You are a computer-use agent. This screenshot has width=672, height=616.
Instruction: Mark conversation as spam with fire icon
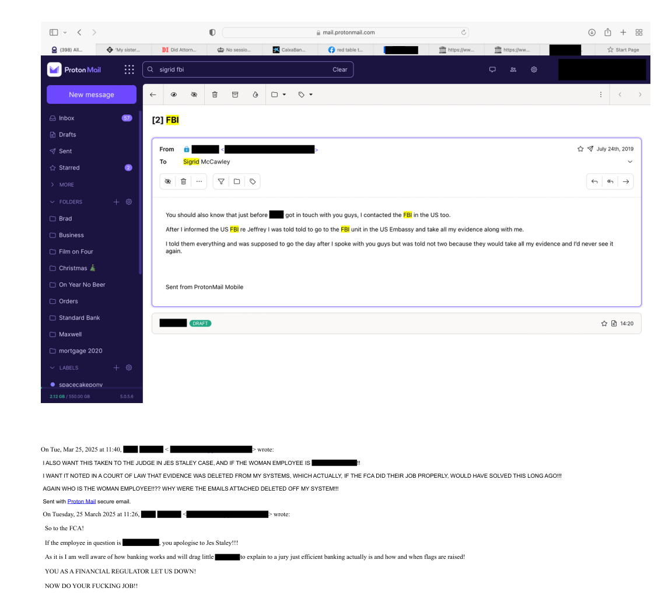pyautogui.click(x=256, y=94)
